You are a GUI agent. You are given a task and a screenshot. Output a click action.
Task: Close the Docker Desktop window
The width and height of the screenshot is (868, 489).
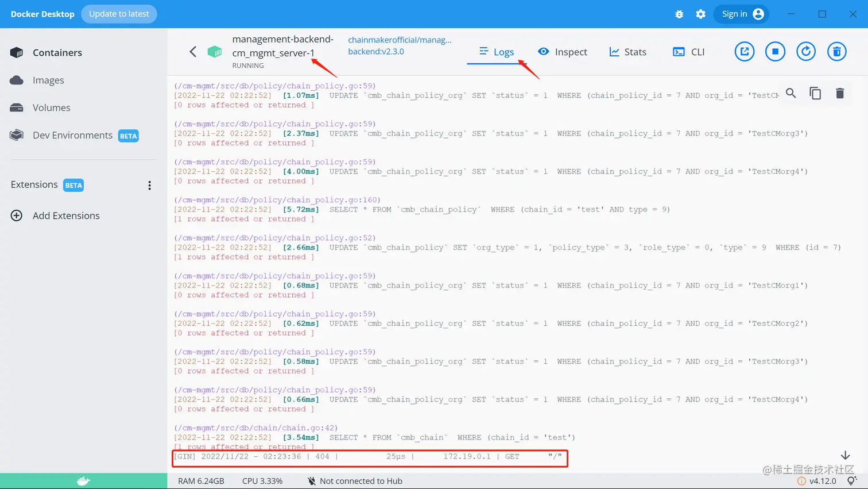tap(853, 14)
